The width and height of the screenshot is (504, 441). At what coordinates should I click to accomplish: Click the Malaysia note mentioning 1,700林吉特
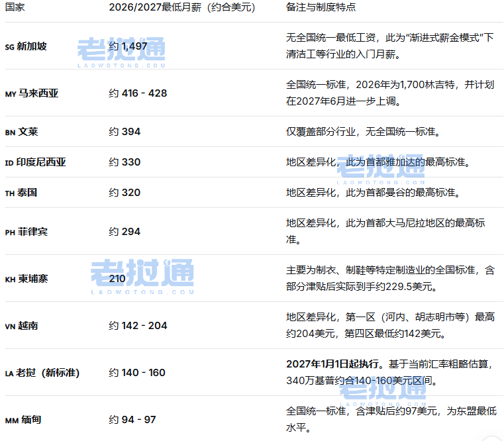[390, 93]
